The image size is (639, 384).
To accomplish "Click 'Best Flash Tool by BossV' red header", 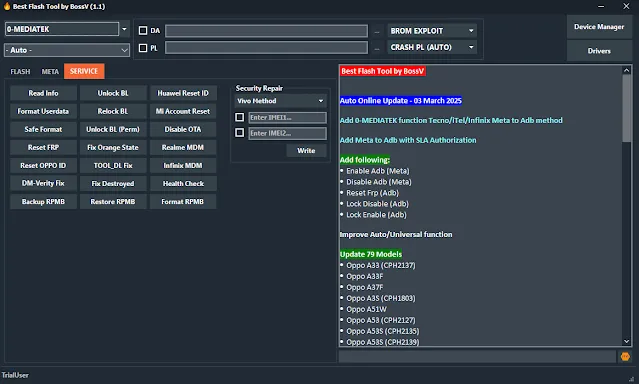I will click(x=383, y=71).
